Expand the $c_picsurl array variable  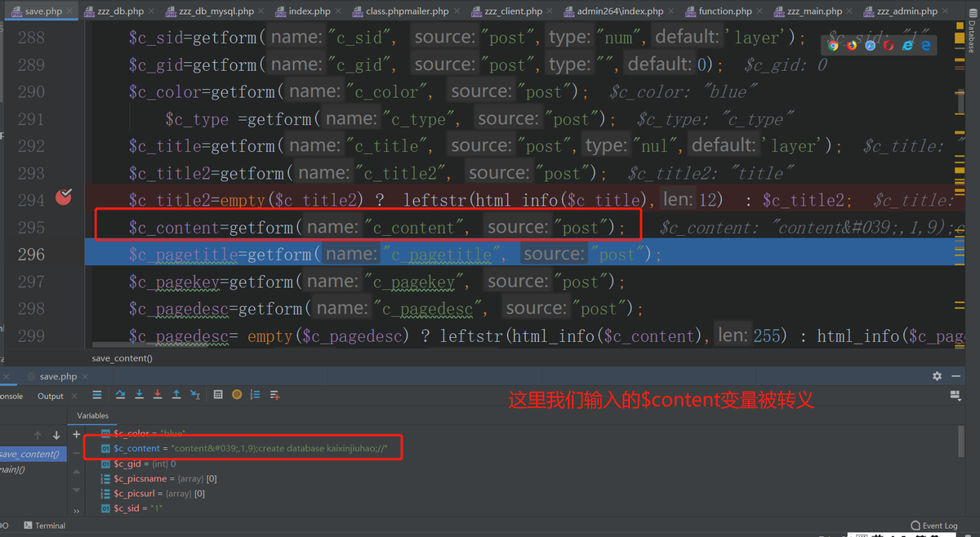click(x=105, y=493)
